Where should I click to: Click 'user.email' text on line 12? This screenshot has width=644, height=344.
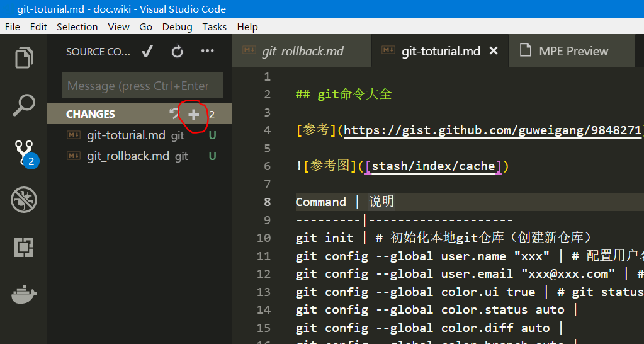pyautogui.click(x=477, y=273)
